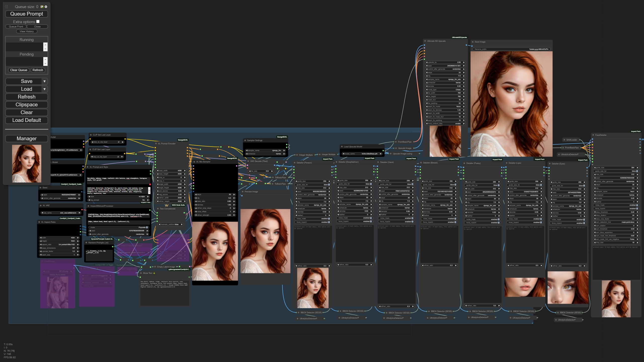644x362 pixels.
Task: Click the Clear Queue button
Action: pos(19,70)
